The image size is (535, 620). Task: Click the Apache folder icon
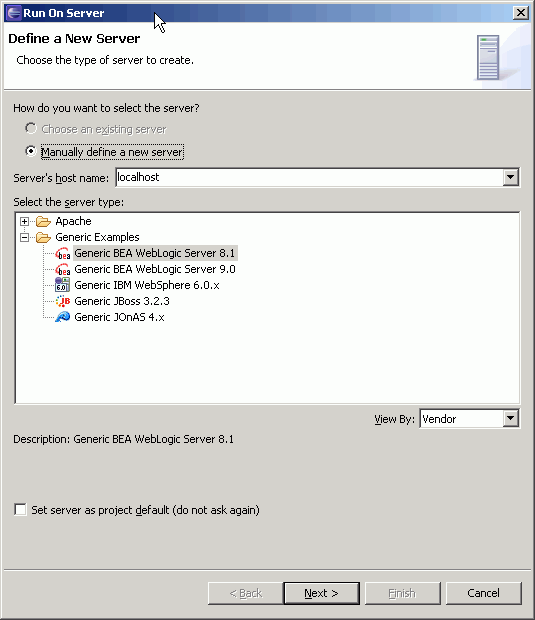tap(43, 221)
